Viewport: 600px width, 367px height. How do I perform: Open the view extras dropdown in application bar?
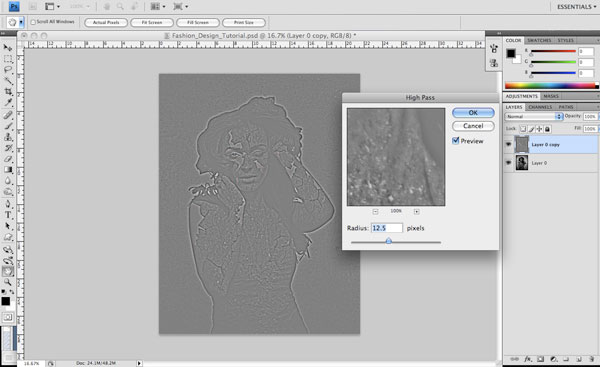tap(51, 7)
